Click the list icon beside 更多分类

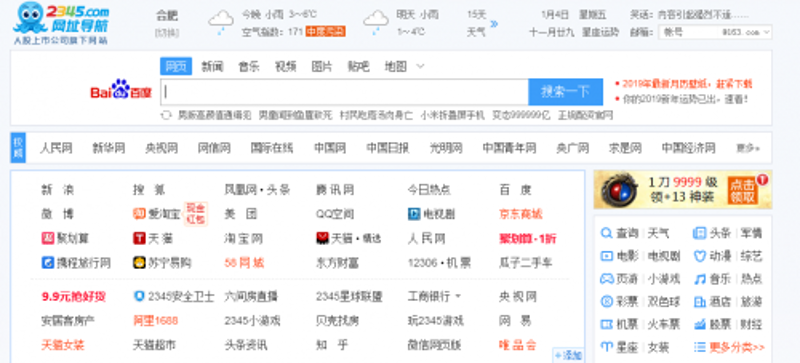point(699,347)
